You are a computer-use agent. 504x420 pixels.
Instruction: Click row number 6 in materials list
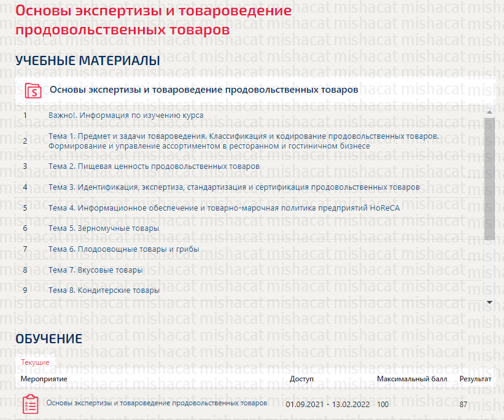tap(25, 228)
